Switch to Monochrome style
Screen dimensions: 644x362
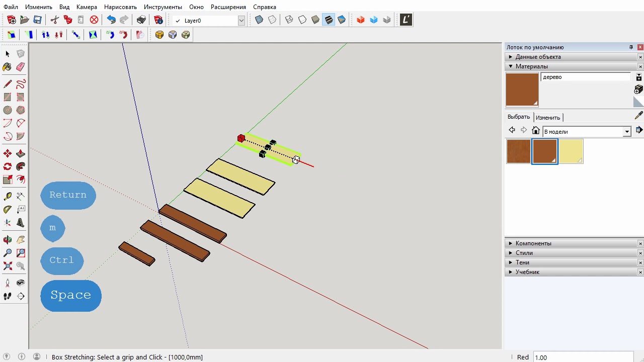pos(342,20)
